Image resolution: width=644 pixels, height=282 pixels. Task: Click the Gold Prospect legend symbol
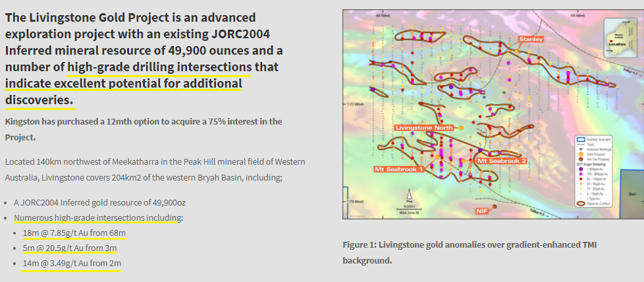[x=581, y=154]
